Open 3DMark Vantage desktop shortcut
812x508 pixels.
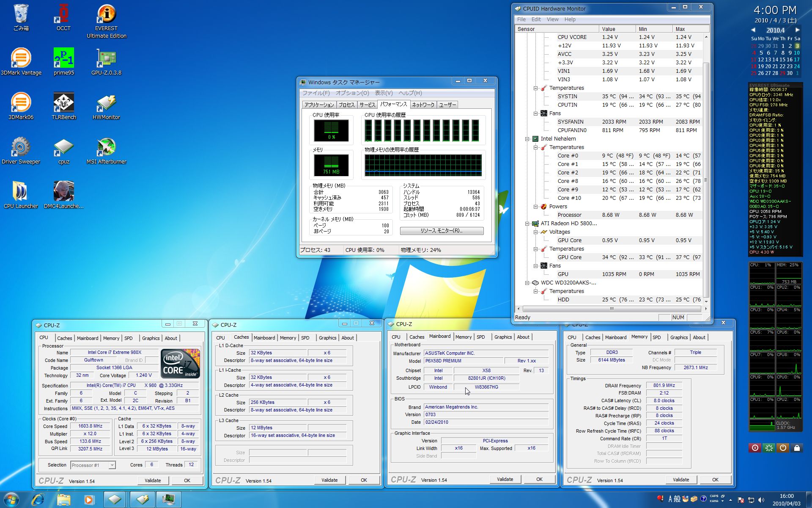point(21,62)
